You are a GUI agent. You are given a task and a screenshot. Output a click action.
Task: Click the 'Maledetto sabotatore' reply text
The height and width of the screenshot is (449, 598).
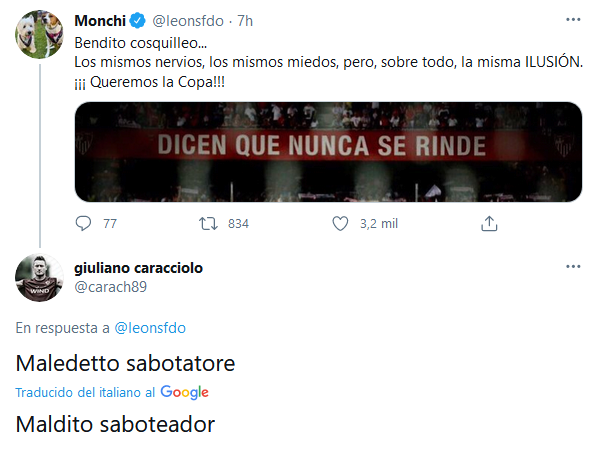[125, 363]
